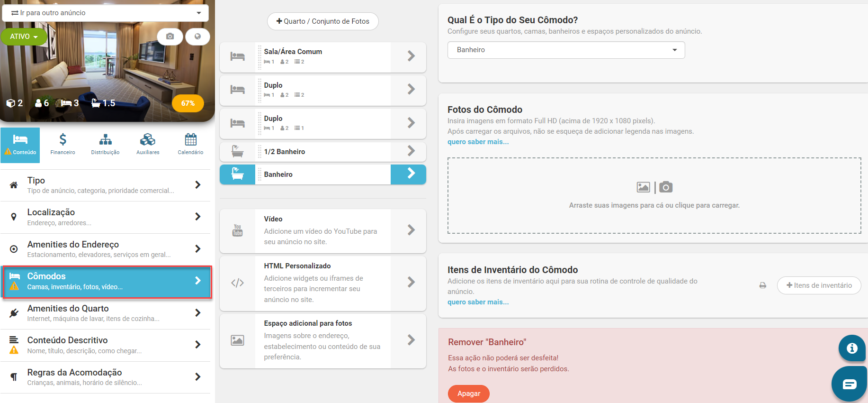
Task: Open the Localização menu section
Action: (x=105, y=217)
